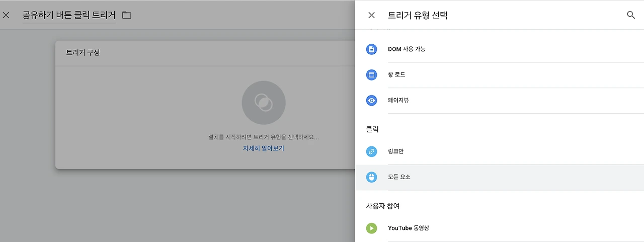Select the 창 로드 trigger type
The width and height of the screenshot is (644, 242).
pos(500,75)
